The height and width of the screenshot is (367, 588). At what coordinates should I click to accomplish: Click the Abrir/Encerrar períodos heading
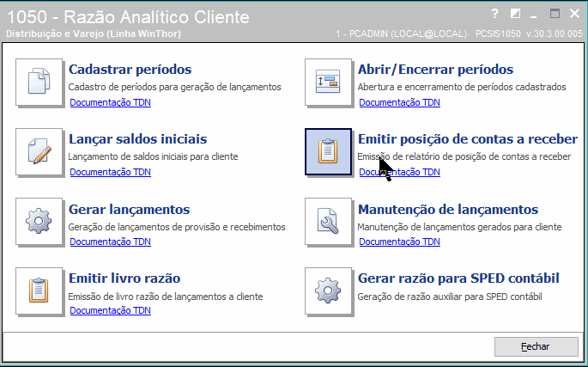pyautogui.click(x=435, y=70)
